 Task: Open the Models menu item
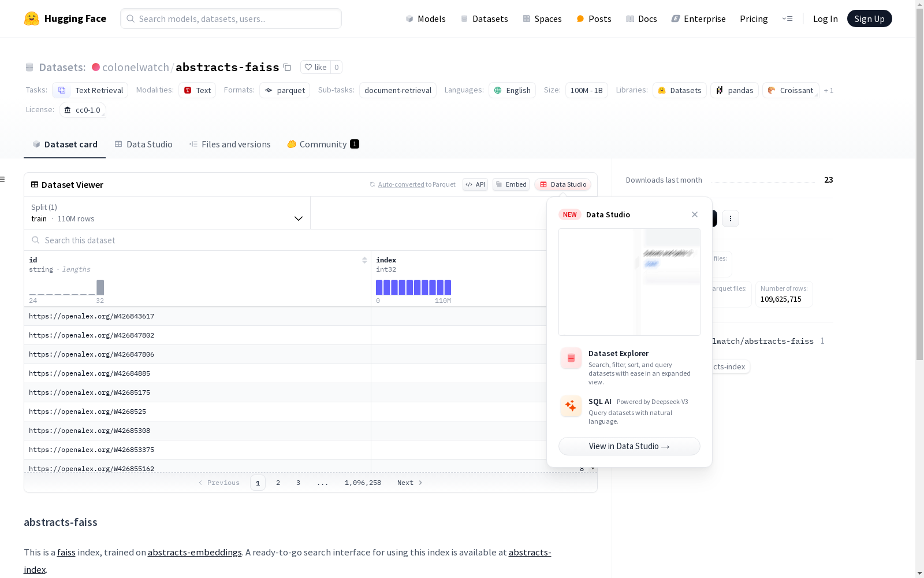(426, 18)
